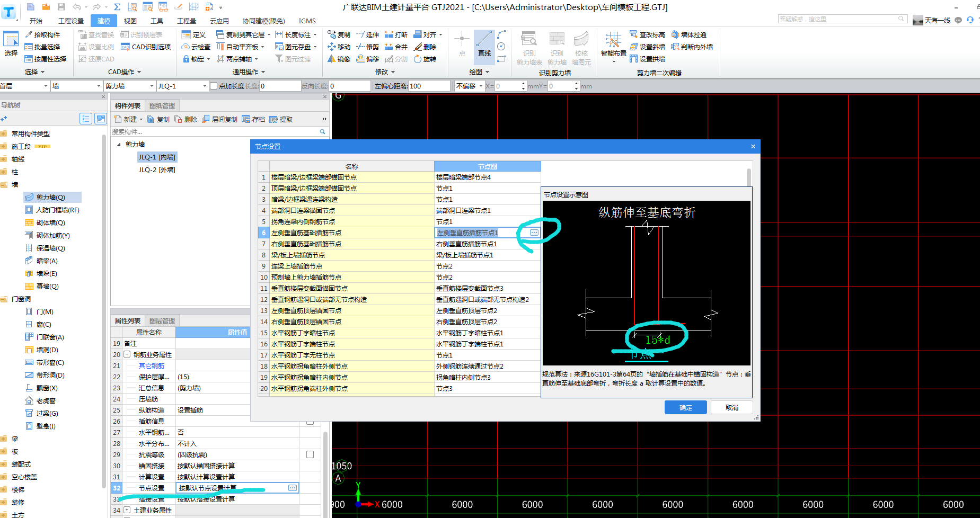Click the 存档 archive button in component list

tap(253, 119)
